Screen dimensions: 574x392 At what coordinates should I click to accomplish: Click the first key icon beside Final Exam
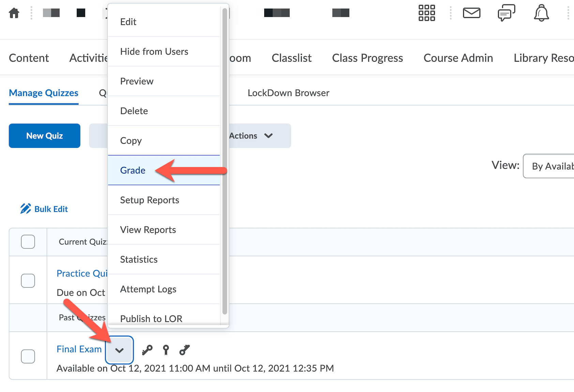pyautogui.click(x=147, y=350)
